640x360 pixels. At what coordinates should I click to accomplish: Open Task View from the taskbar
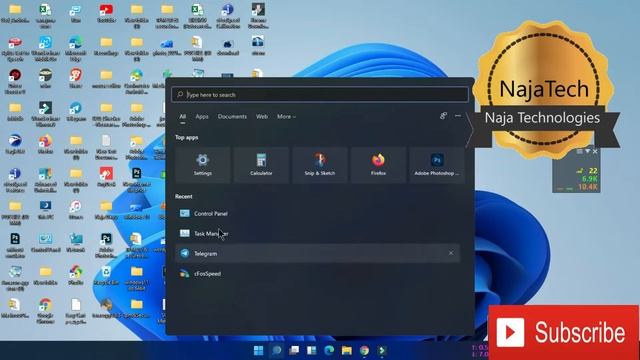click(x=294, y=351)
